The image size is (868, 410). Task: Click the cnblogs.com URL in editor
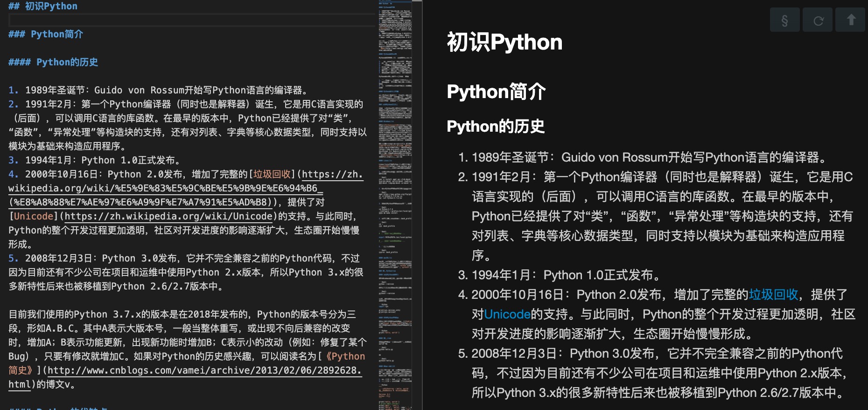[x=185, y=377]
